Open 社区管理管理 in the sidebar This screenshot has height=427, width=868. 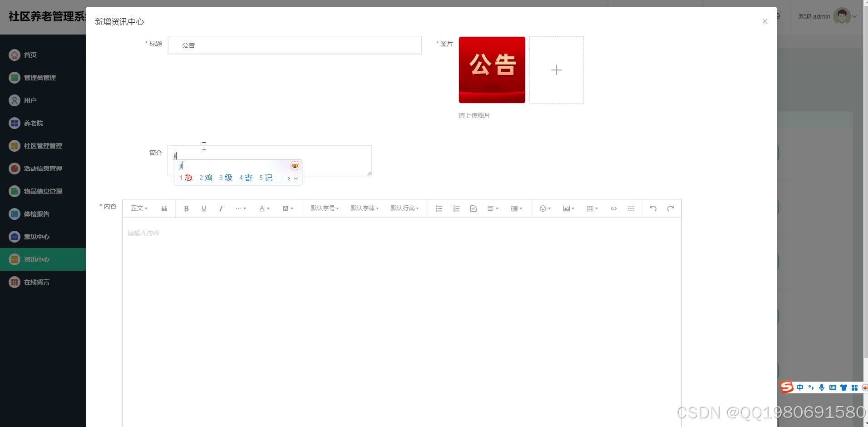click(43, 146)
